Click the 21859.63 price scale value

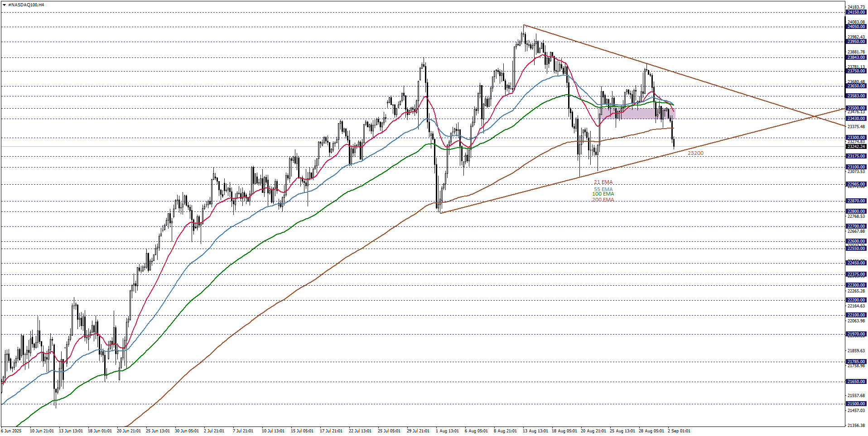pyautogui.click(x=856, y=351)
